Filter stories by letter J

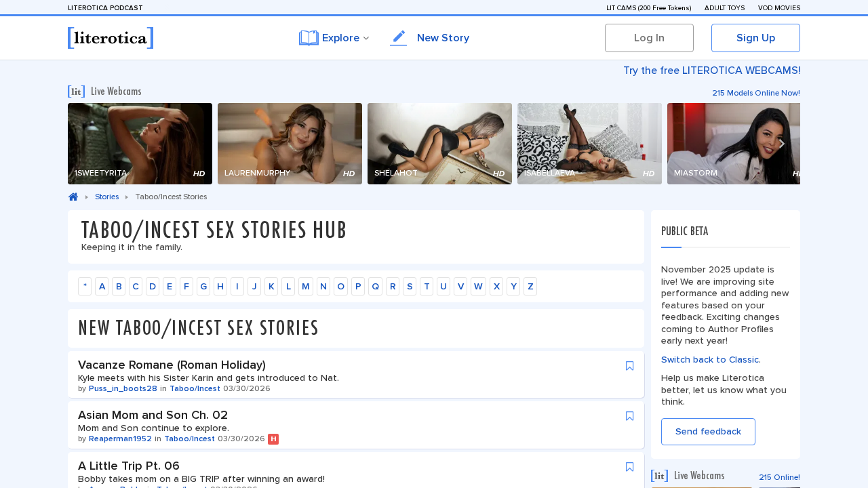[254, 286]
